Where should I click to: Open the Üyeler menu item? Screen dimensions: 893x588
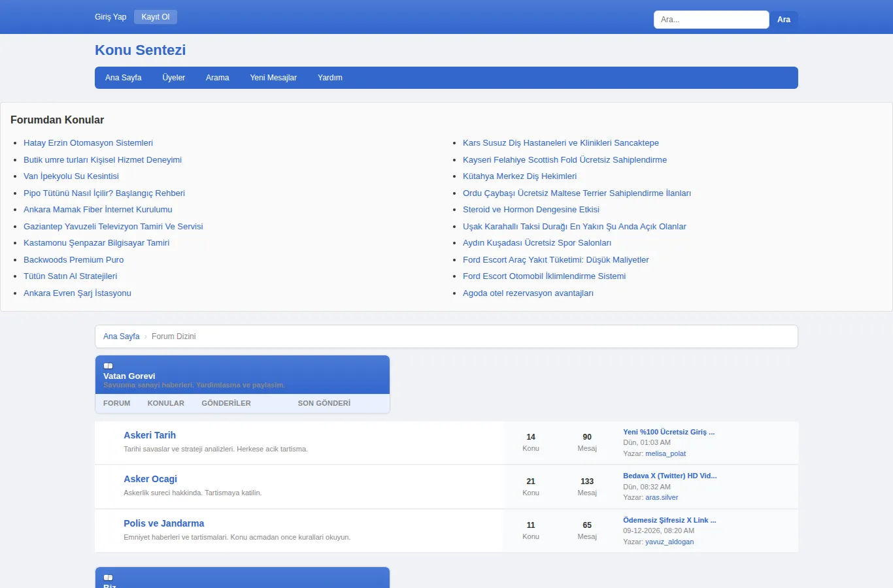174,78
